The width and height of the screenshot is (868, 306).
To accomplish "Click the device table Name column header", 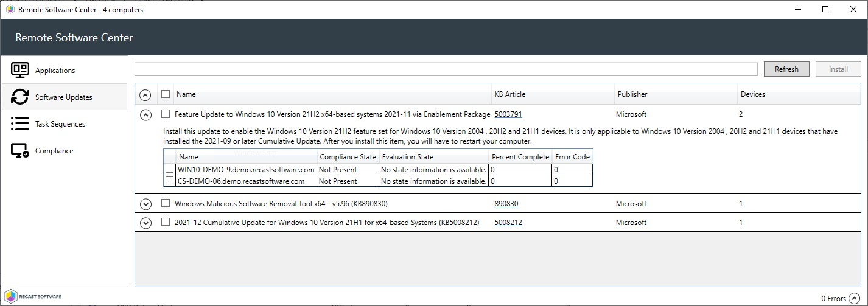I will click(247, 156).
